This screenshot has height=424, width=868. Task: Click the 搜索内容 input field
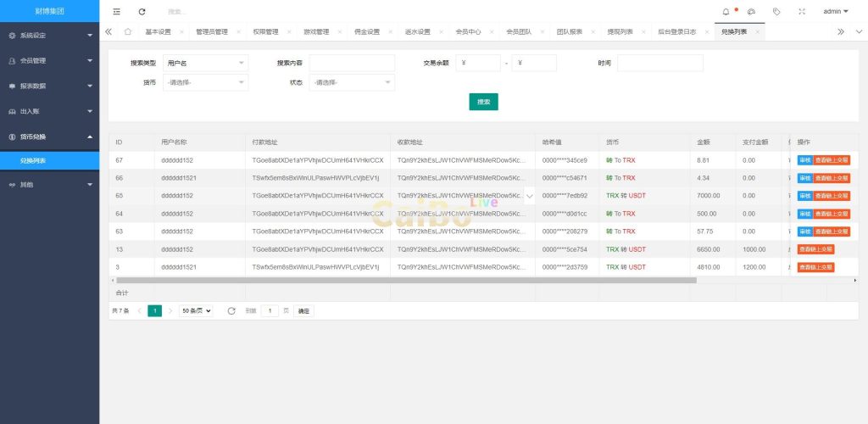coord(352,63)
